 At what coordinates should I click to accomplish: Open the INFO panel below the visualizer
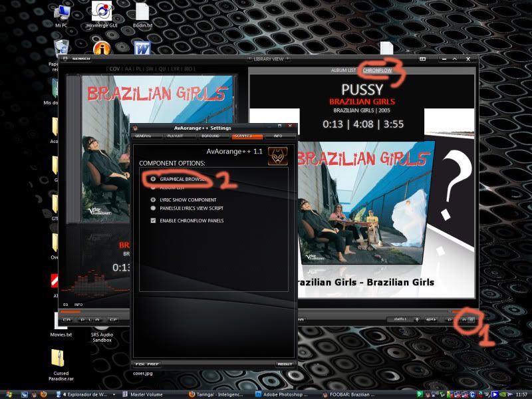tap(78, 305)
